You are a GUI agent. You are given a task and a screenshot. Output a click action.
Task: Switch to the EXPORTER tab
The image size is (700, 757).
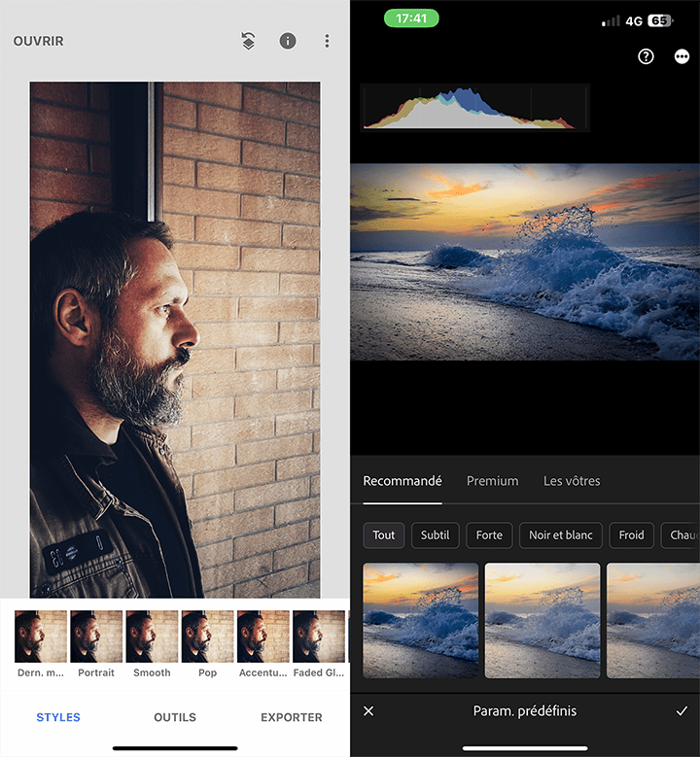(292, 717)
